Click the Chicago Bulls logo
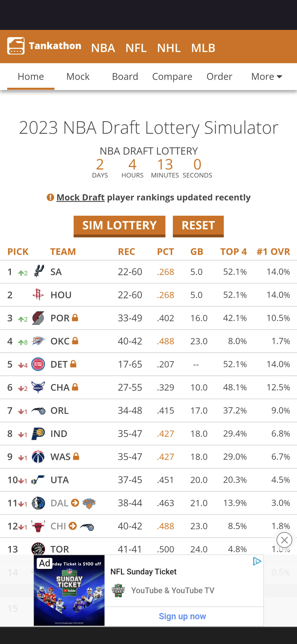Image resolution: width=297 pixels, height=644 pixels. (38, 526)
